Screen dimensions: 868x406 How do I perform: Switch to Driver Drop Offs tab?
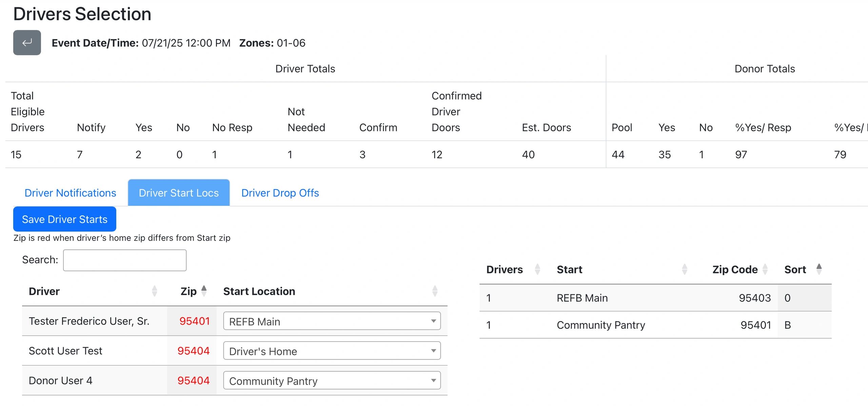tap(280, 193)
